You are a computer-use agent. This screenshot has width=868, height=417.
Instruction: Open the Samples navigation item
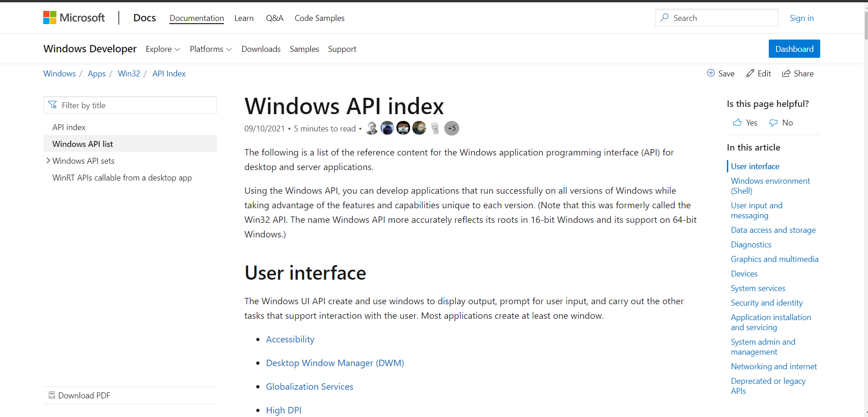304,49
